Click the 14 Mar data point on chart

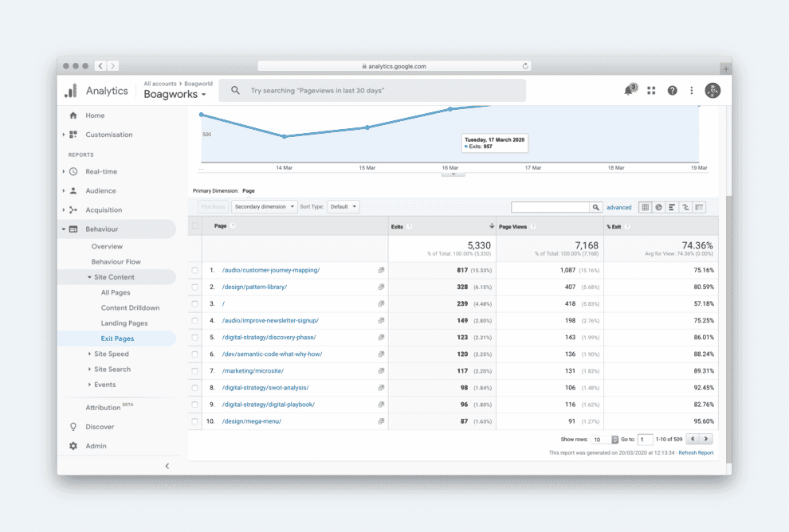[285, 136]
